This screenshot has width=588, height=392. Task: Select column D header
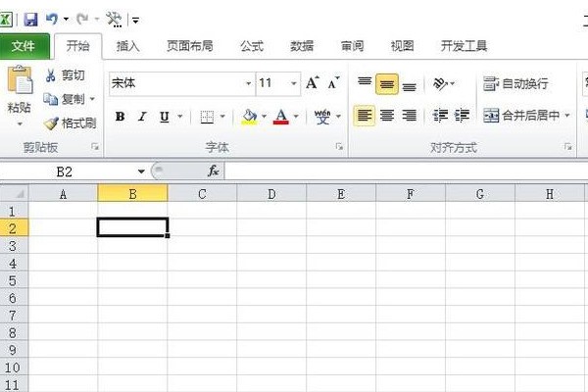tap(271, 194)
